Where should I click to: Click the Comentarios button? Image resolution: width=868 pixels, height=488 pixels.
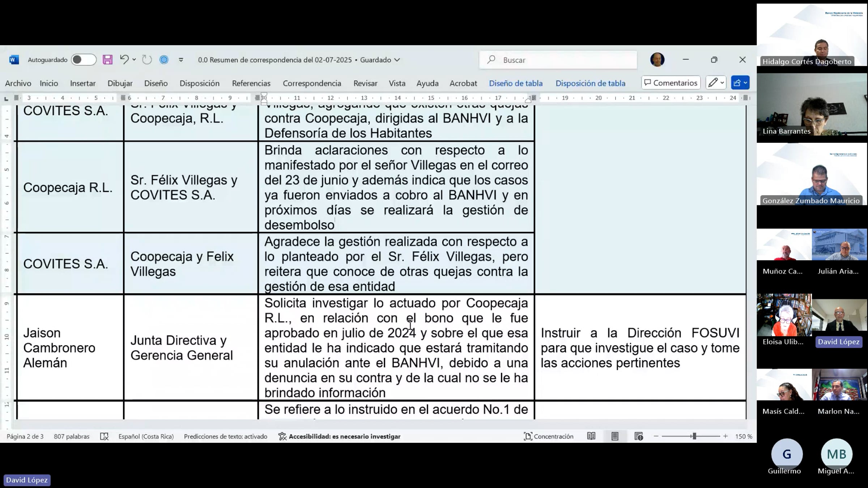671,83
